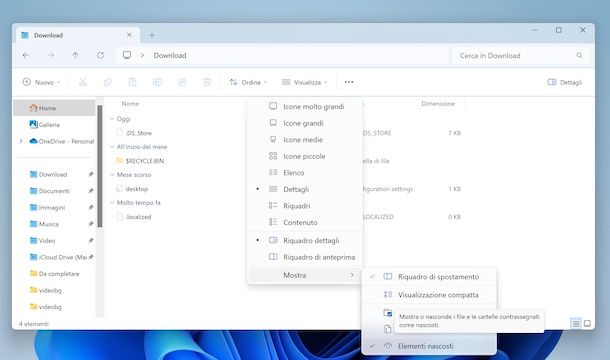Toggle Riquadro dettagli in view menu
The image size is (610, 360).
tap(305, 241)
